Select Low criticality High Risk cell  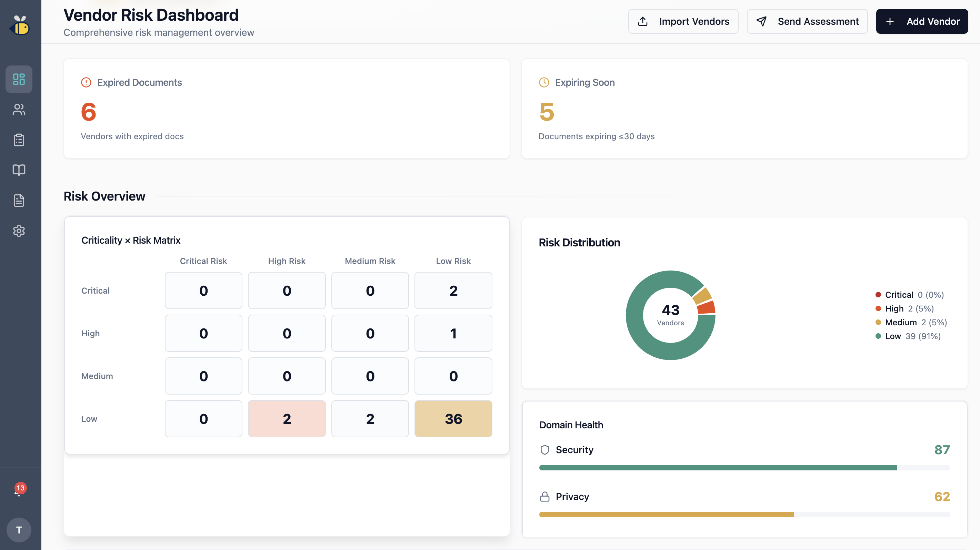(x=287, y=418)
